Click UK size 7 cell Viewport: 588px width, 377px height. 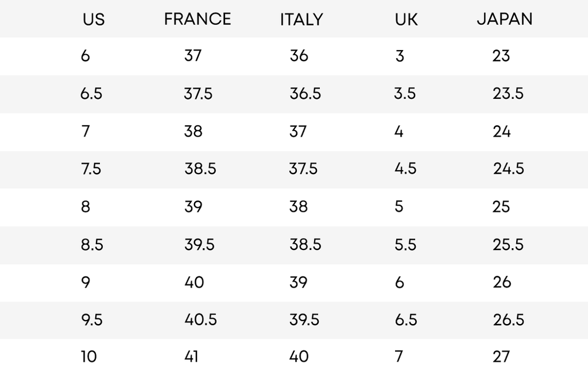399,356
